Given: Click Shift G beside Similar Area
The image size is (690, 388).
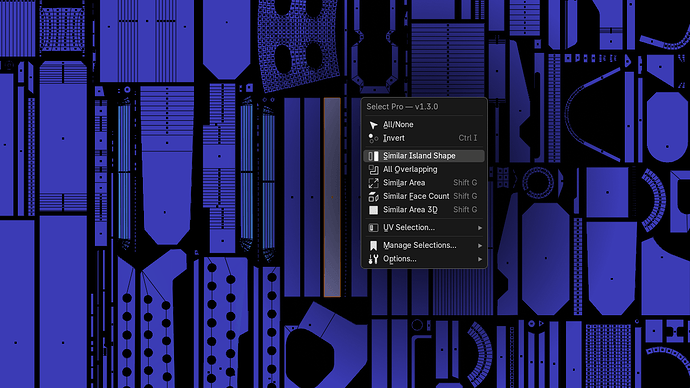Looking at the screenshot, I should pyautogui.click(x=465, y=183).
